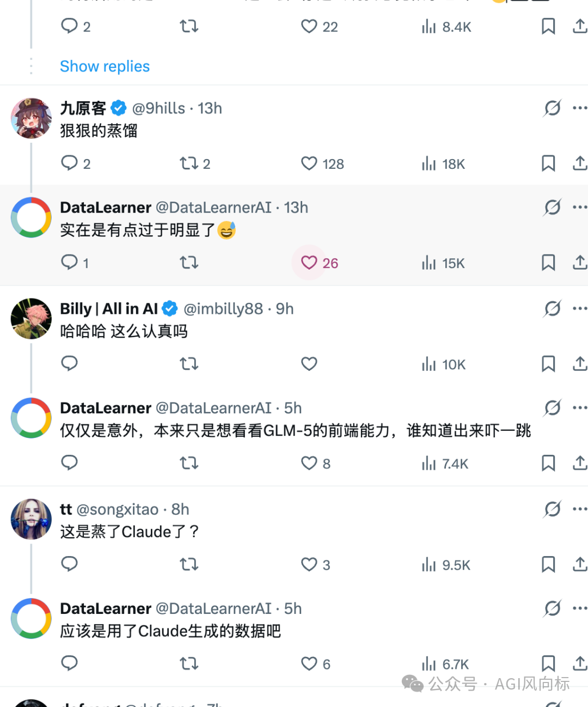Open the more menu on DataLearner's last reply
The image size is (588, 707).
(580, 608)
